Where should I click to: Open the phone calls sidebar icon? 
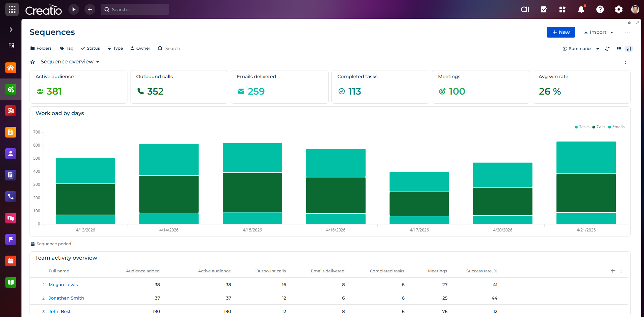(11, 197)
